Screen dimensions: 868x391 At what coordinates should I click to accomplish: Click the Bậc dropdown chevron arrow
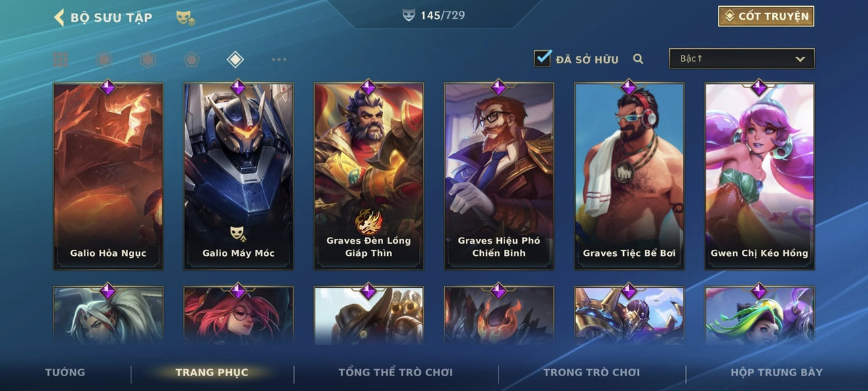(800, 59)
